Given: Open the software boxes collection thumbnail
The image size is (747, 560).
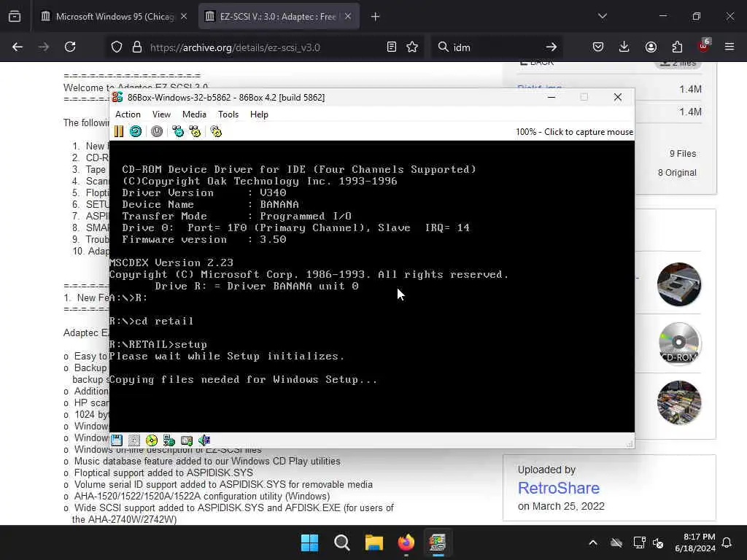Looking at the screenshot, I should pyautogui.click(x=679, y=402).
